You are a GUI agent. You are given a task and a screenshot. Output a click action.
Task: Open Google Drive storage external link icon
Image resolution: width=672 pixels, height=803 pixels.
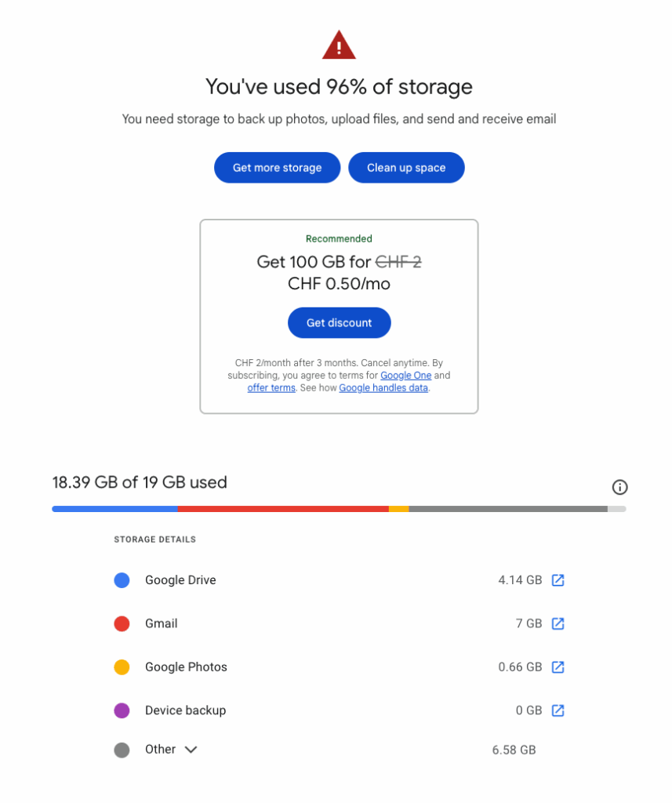tap(558, 580)
